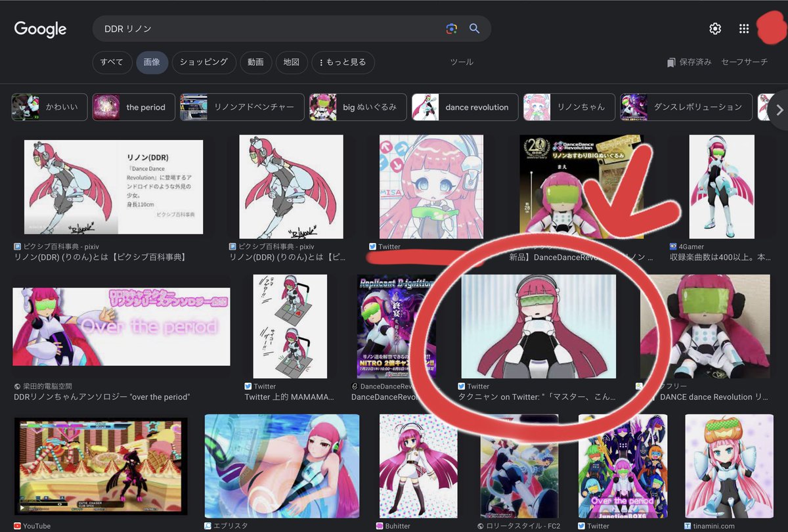Open 保存済み saved items
The image size is (788, 532).
[689, 62]
